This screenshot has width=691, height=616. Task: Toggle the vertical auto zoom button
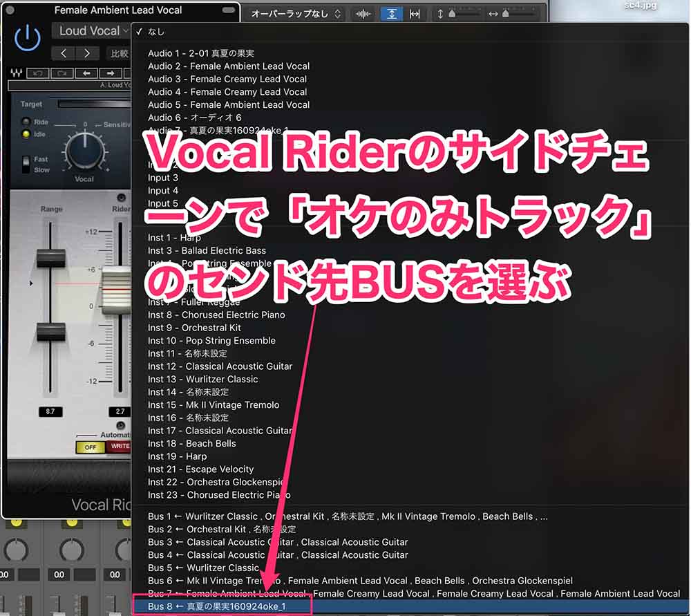tap(391, 14)
